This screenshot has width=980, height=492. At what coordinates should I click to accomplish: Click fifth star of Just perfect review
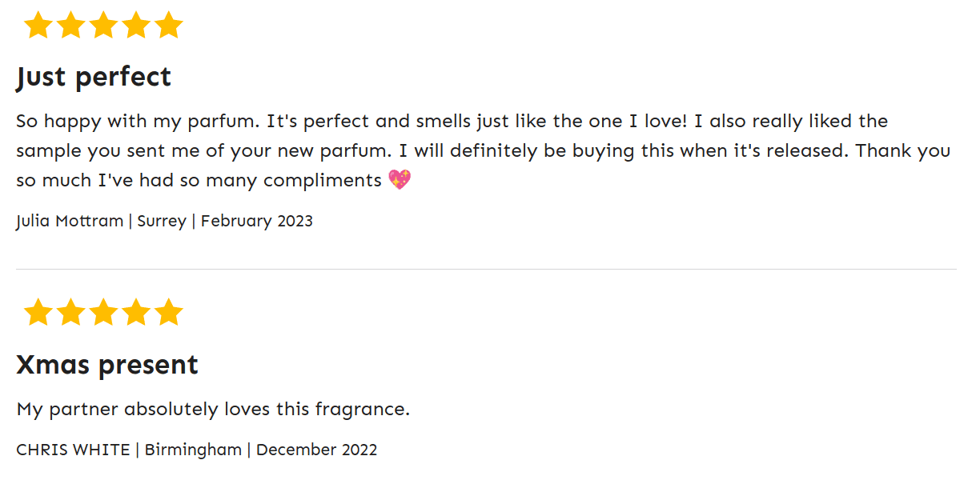coord(168,26)
